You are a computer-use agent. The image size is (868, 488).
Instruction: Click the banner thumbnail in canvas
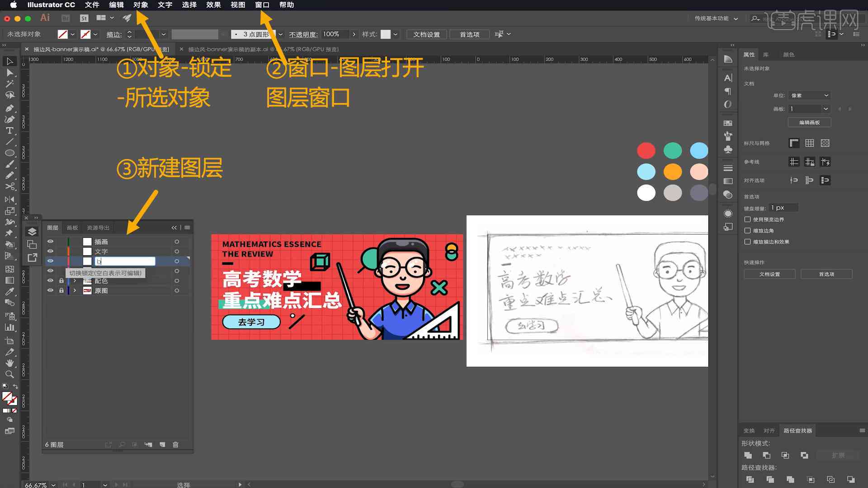(x=337, y=287)
